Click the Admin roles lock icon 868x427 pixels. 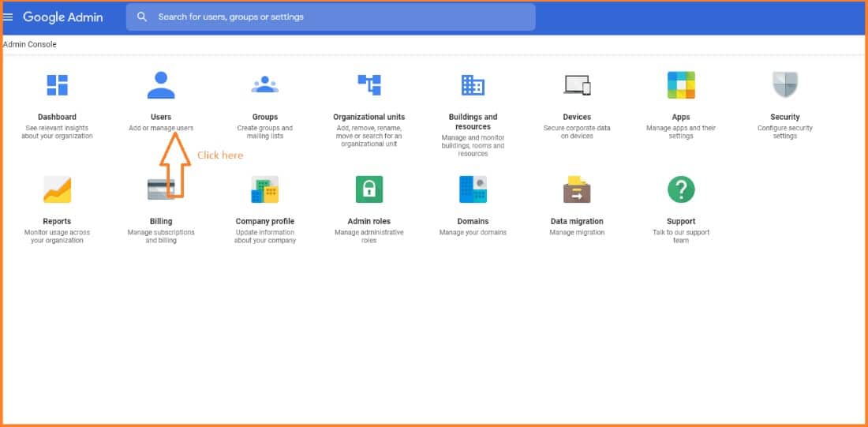pyautogui.click(x=369, y=189)
